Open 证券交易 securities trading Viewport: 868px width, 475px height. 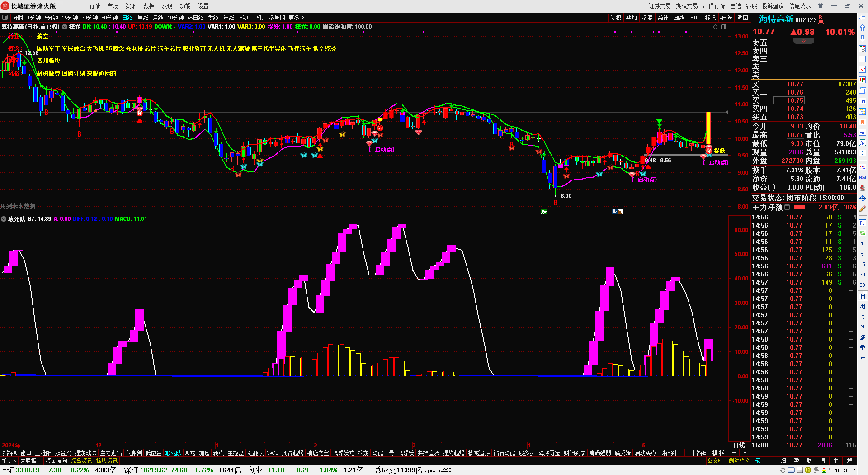[x=660, y=6]
